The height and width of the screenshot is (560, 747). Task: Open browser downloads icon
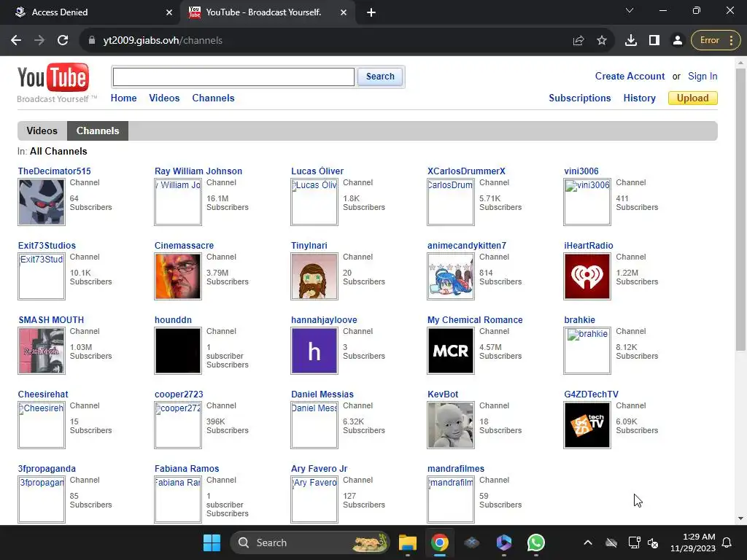coord(631,41)
